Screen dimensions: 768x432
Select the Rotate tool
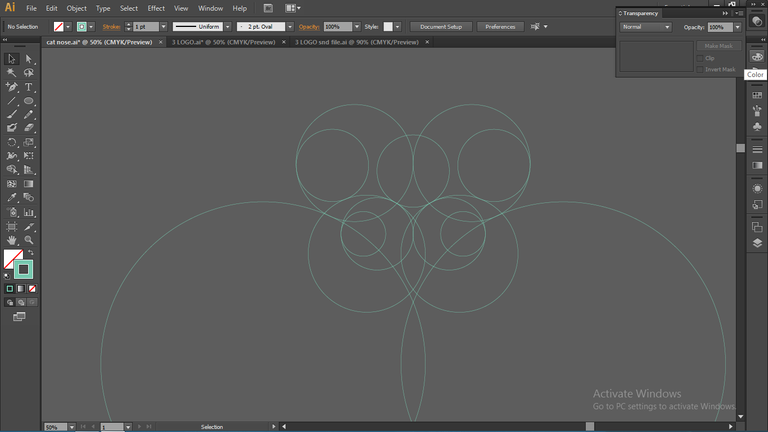click(11, 143)
